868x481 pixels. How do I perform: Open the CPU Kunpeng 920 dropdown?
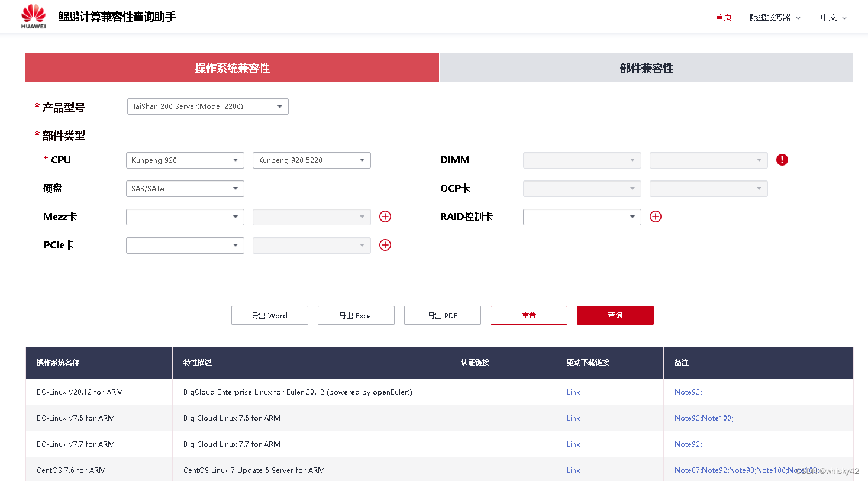click(x=185, y=160)
